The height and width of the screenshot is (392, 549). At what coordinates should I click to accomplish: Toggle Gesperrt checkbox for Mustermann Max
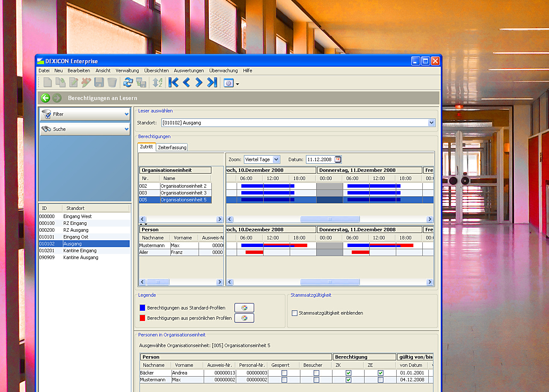(284, 380)
